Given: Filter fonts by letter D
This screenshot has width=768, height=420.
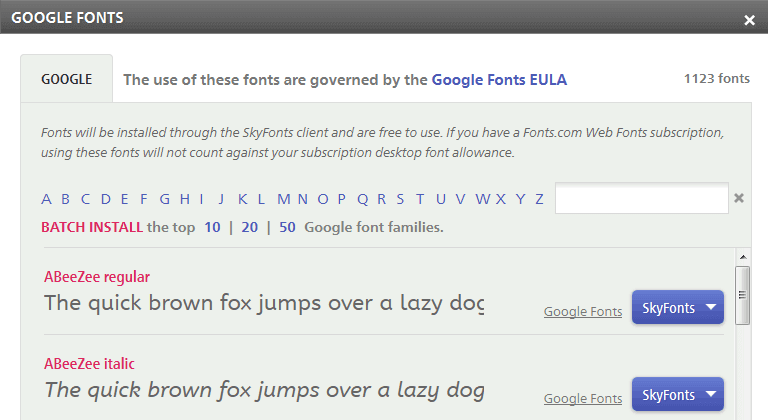Looking at the screenshot, I should [105, 199].
